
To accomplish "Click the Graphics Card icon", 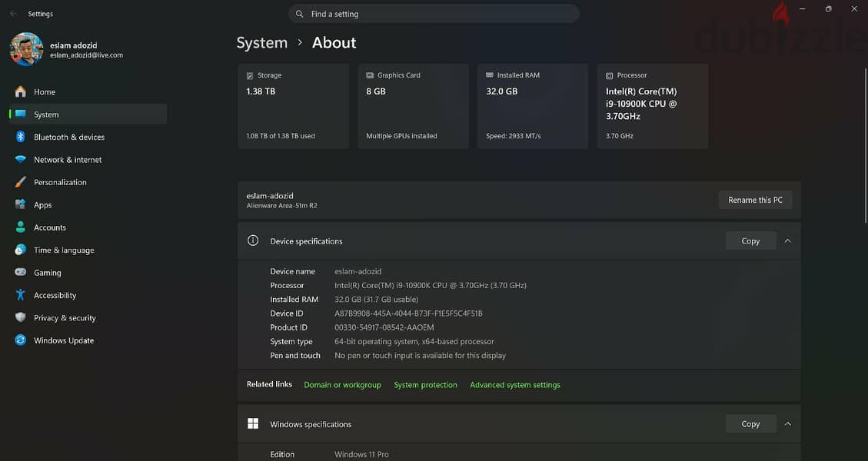I will pyautogui.click(x=370, y=75).
